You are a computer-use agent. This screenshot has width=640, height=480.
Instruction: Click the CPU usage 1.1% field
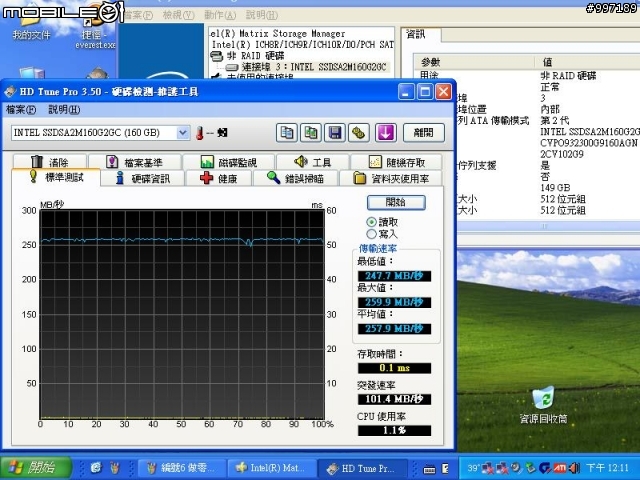pyautogui.click(x=394, y=430)
